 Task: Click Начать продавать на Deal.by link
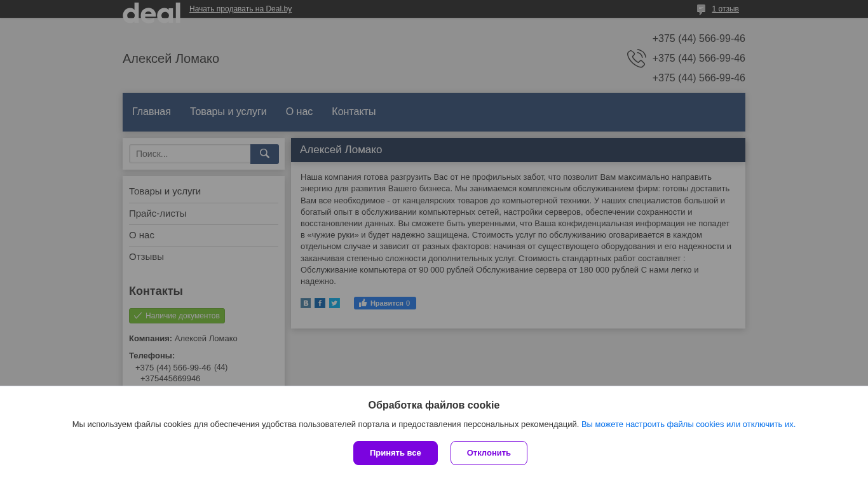[240, 9]
